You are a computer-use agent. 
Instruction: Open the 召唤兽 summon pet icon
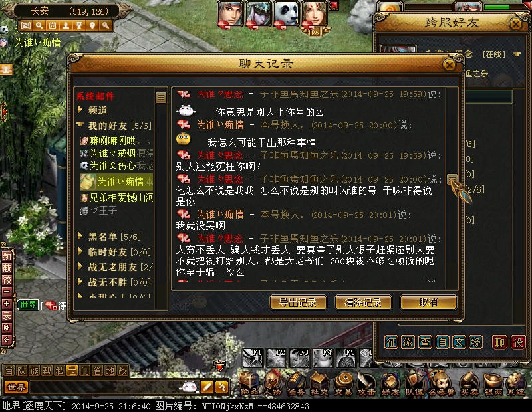point(441,383)
